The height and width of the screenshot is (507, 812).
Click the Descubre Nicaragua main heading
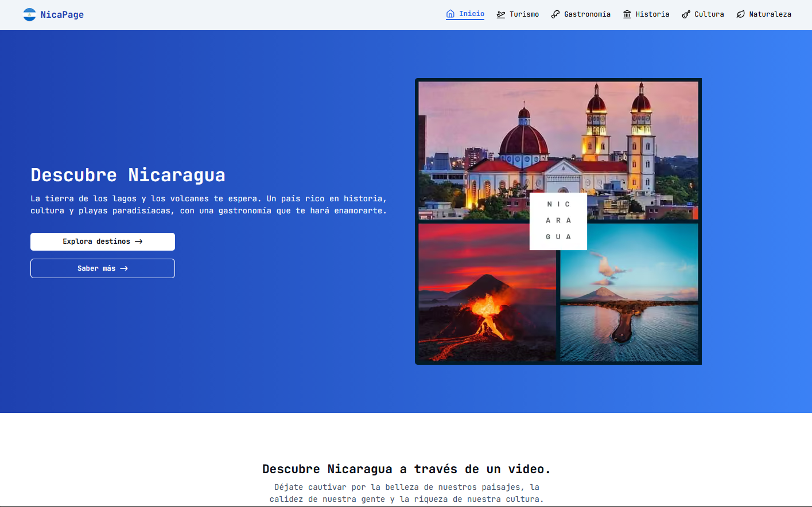coord(128,175)
